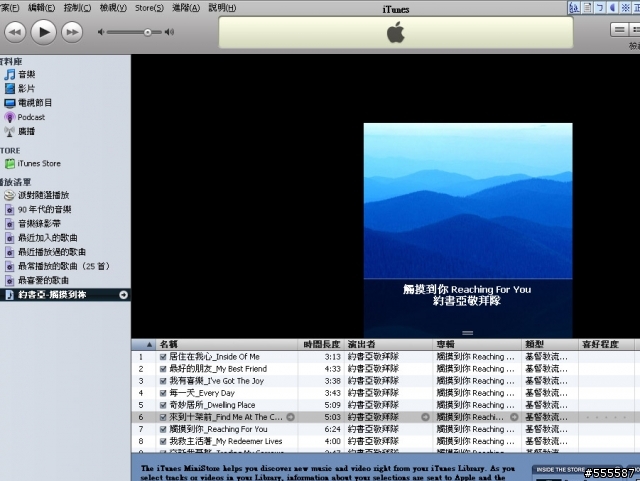
Task: Uncheck 奇妙居所_Dwelling Place track
Action: [163, 405]
